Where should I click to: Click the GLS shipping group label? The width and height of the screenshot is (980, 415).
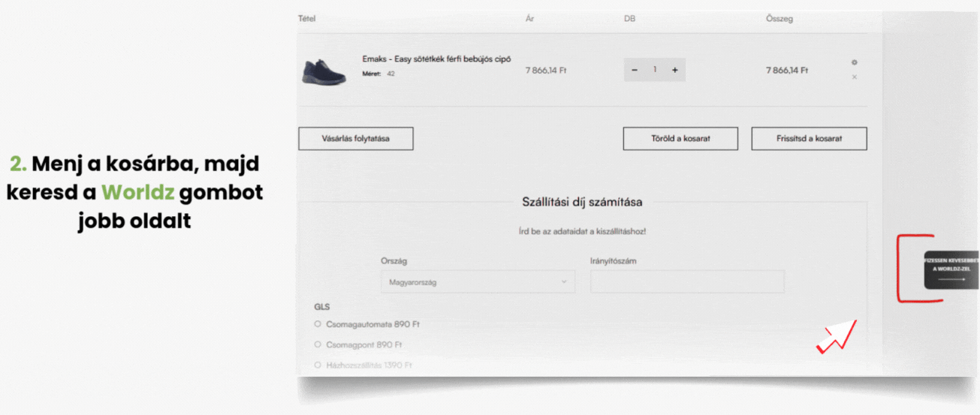(x=321, y=307)
